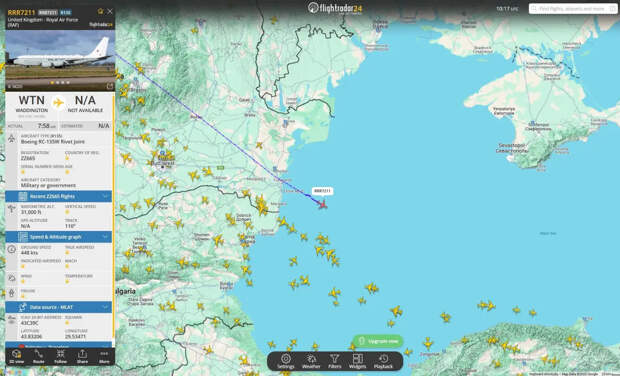This screenshot has width=620, height=376.
Task: Click the Upgrade now button
Action: tap(378, 341)
